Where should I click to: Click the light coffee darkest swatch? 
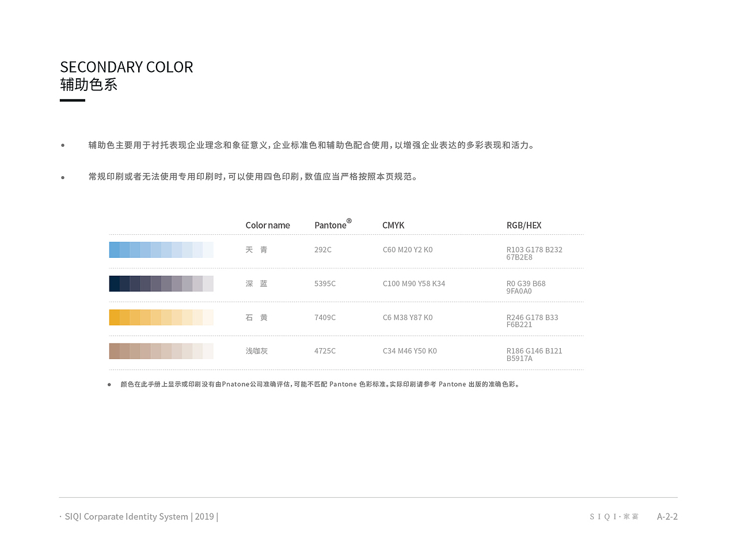pyautogui.click(x=115, y=351)
